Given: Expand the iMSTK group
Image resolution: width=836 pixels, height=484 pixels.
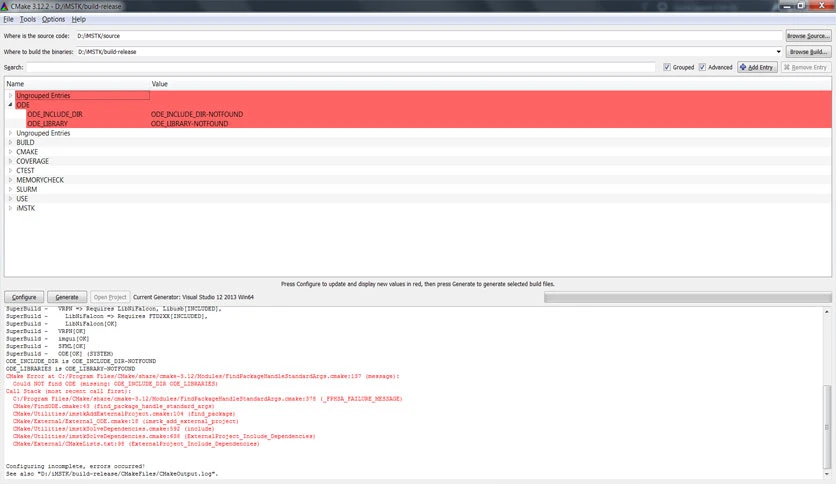Looking at the screenshot, I should [x=10, y=208].
